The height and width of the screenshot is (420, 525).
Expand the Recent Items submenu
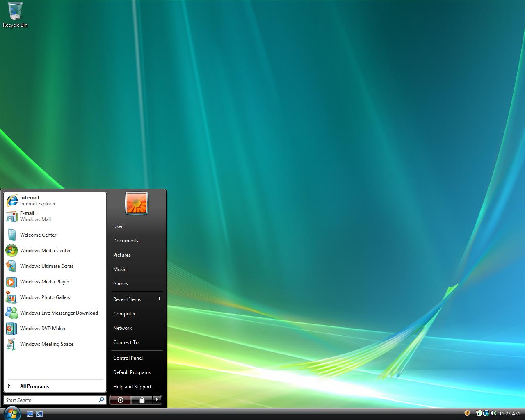click(x=136, y=299)
